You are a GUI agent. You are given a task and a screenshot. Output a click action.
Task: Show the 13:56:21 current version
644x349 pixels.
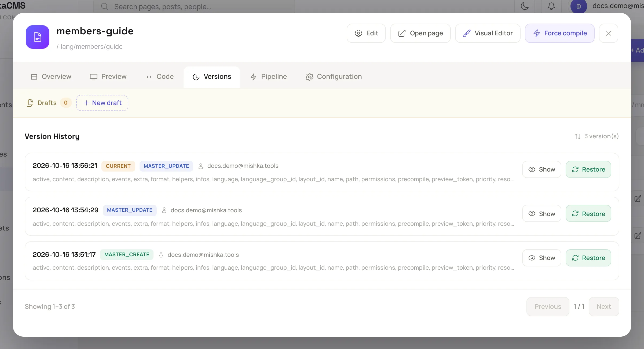coord(542,169)
